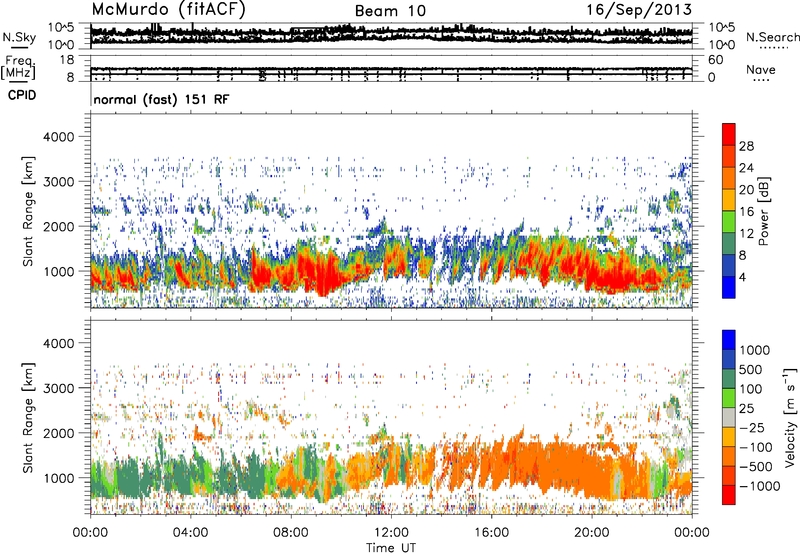This screenshot has width=800, height=554.
Task: Click the 4000 km tick on power panel
Action: [x=58, y=137]
